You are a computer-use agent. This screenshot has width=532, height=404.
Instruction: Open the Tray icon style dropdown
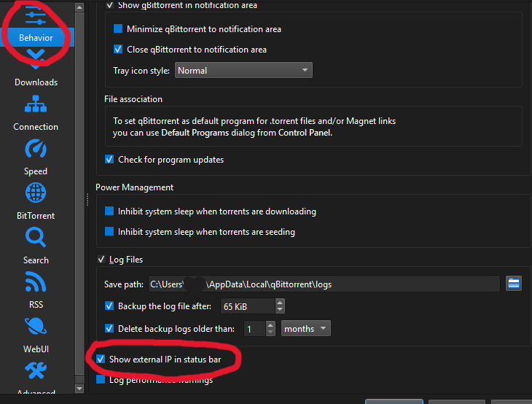pyautogui.click(x=243, y=71)
